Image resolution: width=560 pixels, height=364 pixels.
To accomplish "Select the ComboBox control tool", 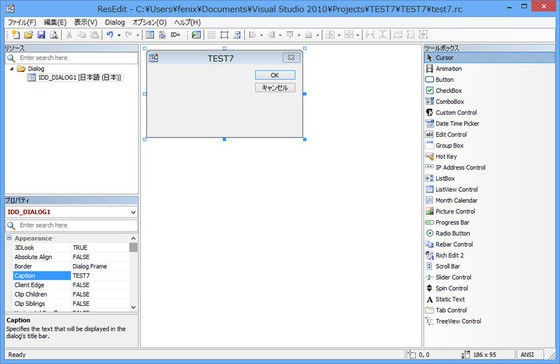I will click(489, 101).
